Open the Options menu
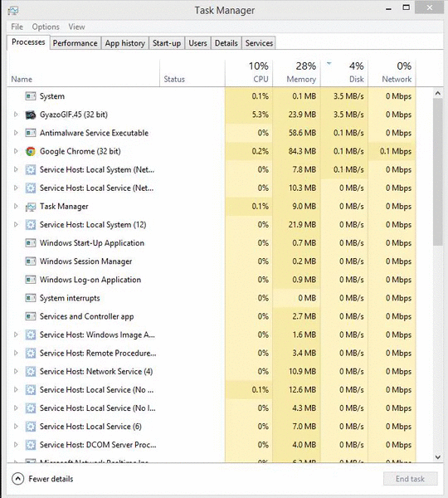 46,27
